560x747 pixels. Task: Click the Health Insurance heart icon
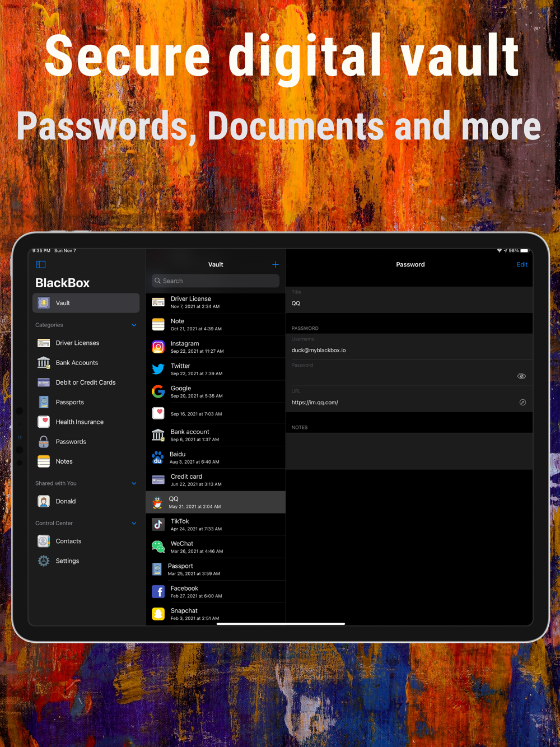click(x=44, y=422)
